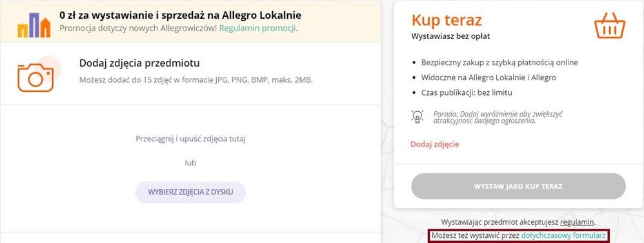Click the Przeciągnij i upuść zdjęcia tutaj text
Image resolution: width=644 pixels, height=243 pixels.
point(190,138)
